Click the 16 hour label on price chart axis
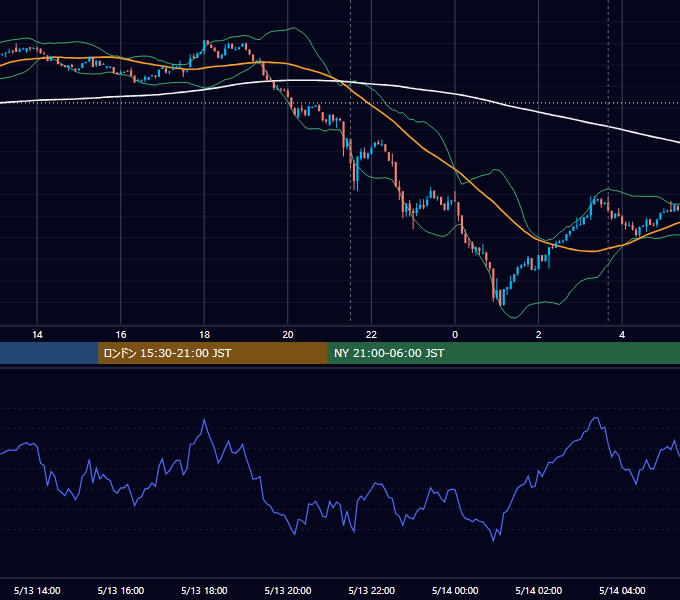The width and height of the screenshot is (680, 600). pos(121,335)
